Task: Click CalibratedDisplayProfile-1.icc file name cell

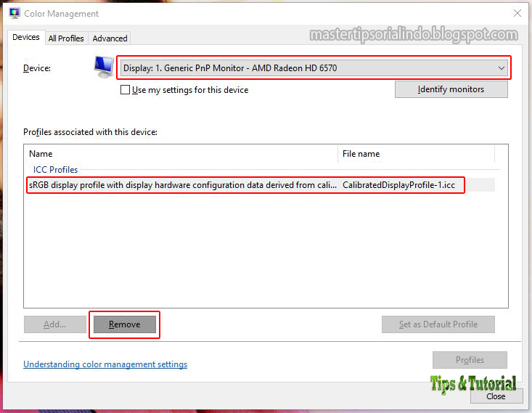Action: (398, 185)
